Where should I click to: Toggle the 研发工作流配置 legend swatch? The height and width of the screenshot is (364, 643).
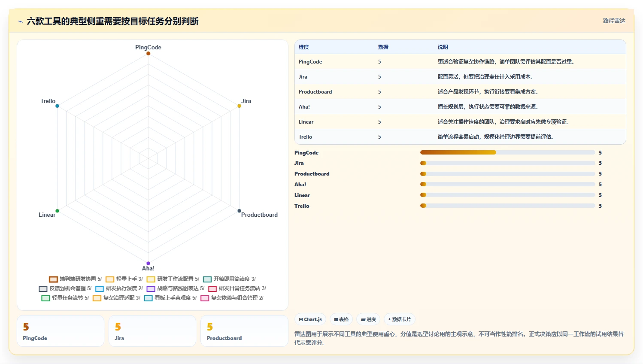pos(151,279)
